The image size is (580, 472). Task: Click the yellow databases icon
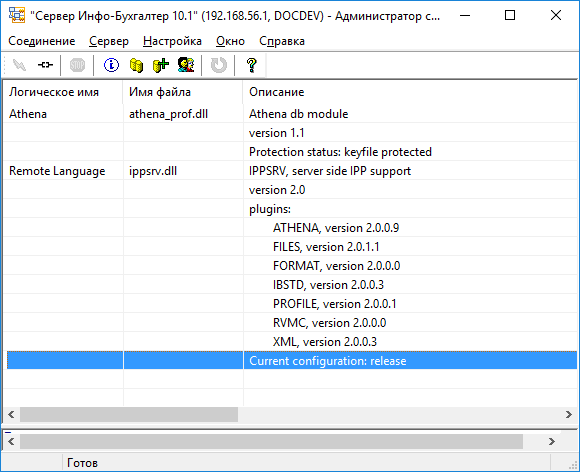tap(136, 65)
